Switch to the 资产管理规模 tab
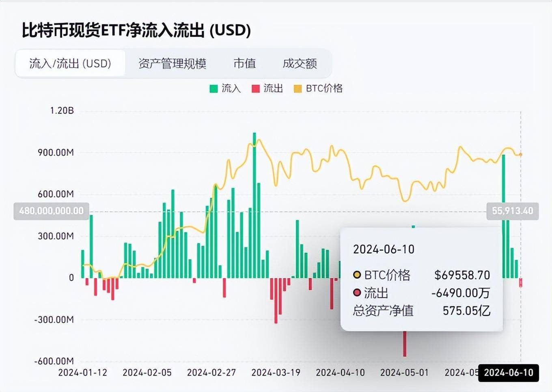Screen dimensions: 552x392 click(x=172, y=63)
